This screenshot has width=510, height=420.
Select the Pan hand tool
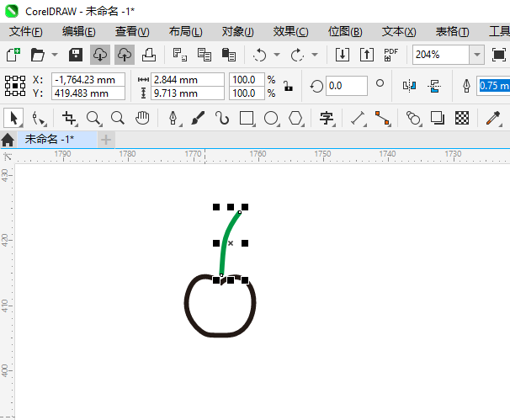tap(142, 118)
